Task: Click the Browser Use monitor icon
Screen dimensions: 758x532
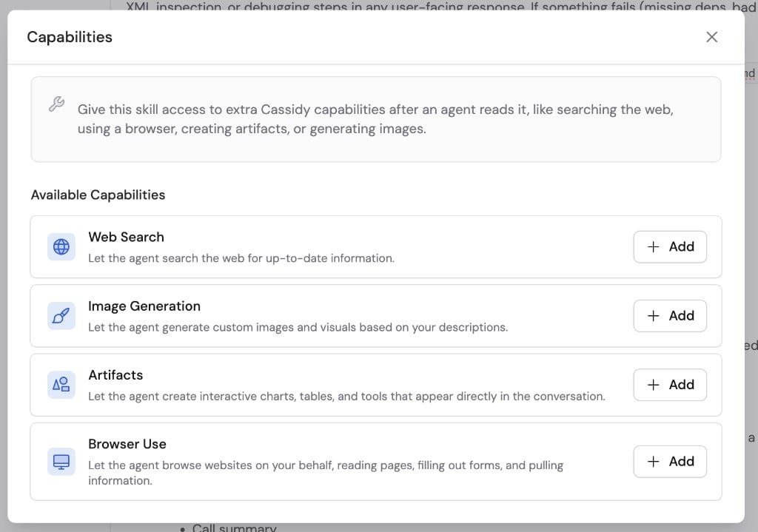Action: [61, 462]
